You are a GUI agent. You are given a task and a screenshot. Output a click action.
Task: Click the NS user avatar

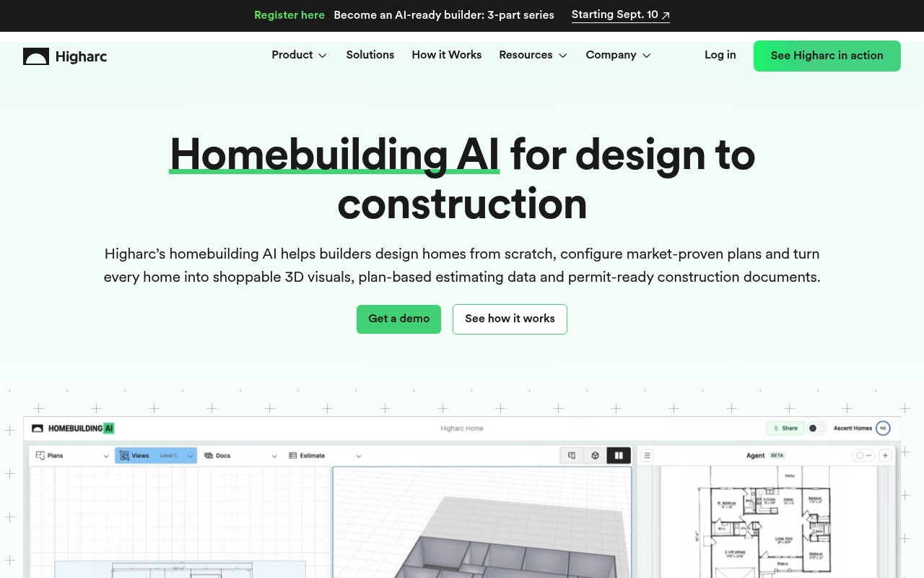click(883, 428)
